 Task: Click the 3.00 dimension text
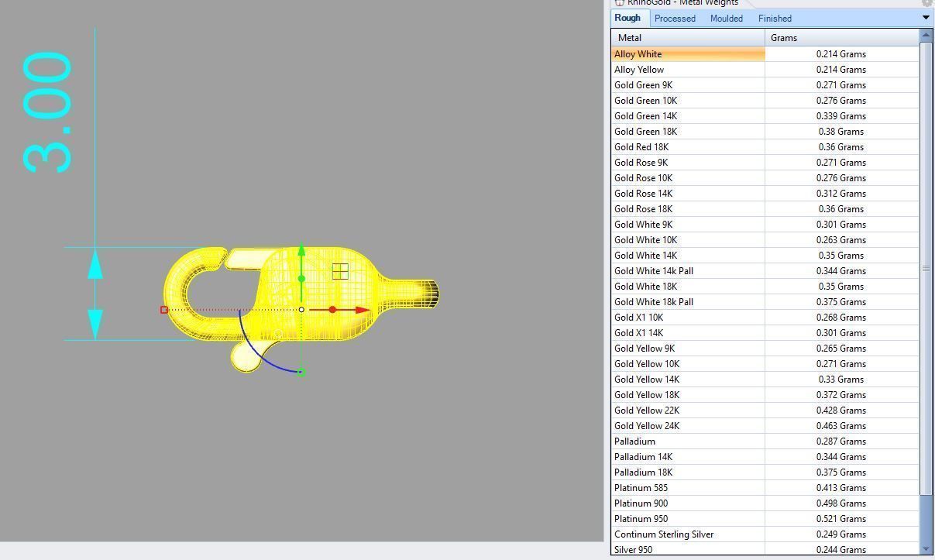coord(48,112)
